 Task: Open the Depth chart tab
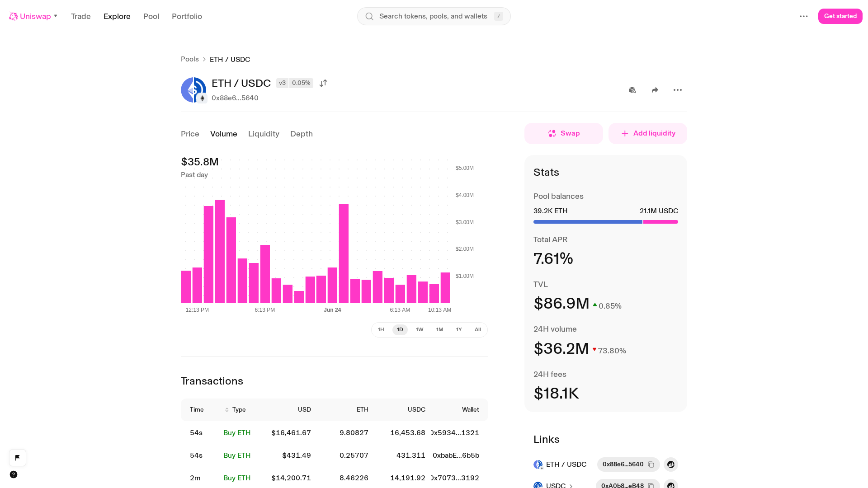point(302,134)
